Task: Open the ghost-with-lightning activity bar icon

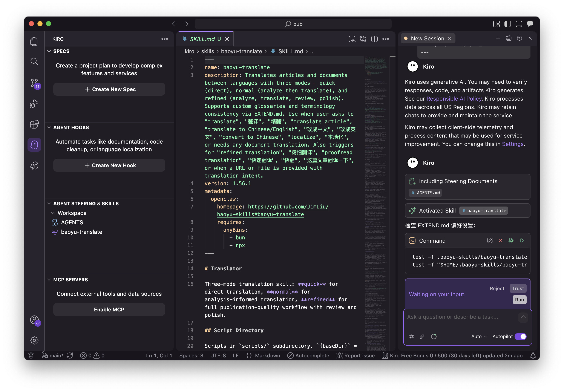Action: tap(34, 165)
